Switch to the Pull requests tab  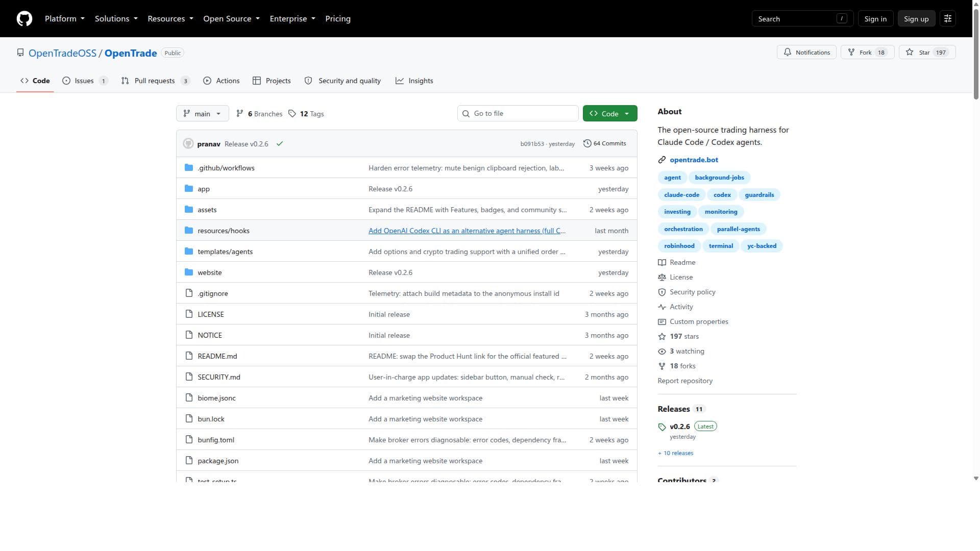pyautogui.click(x=156, y=81)
